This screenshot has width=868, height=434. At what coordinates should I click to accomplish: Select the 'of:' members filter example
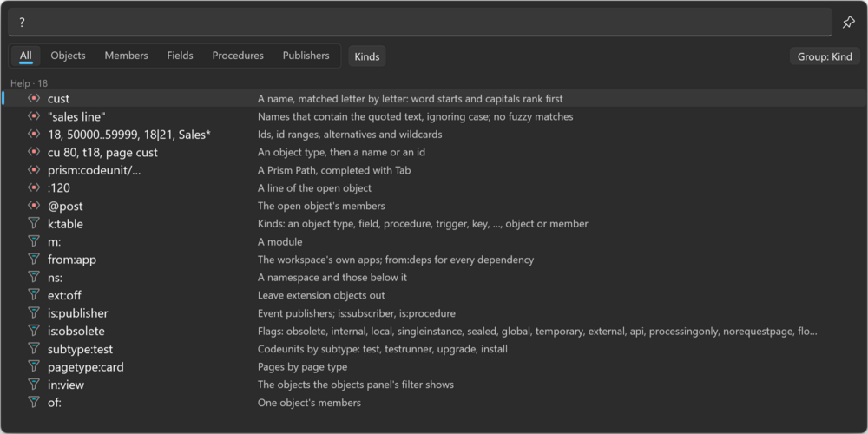(x=54, y=403)
